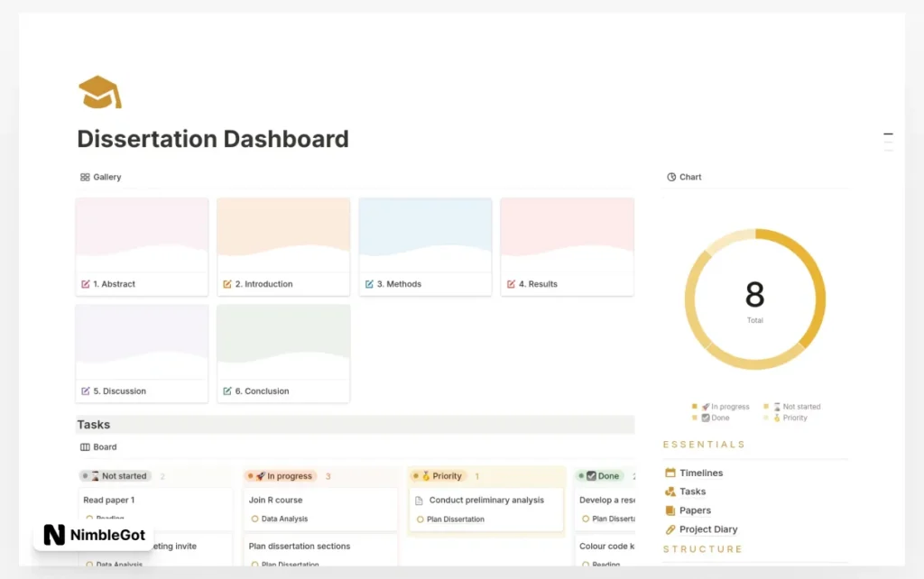Image resolution: width=924 pixels, height=579 pixels.
Task: Open the Gallery view tab
Action: click(101, 177)
